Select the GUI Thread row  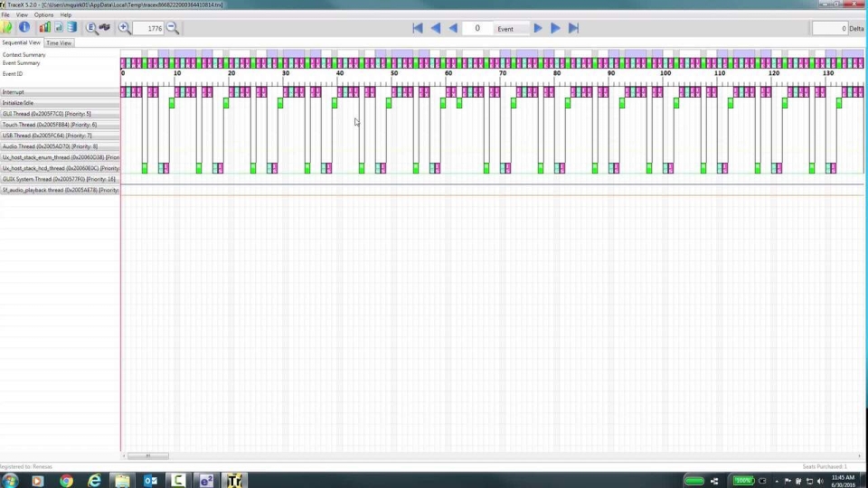pyautogui.click(x=60, y=114)
